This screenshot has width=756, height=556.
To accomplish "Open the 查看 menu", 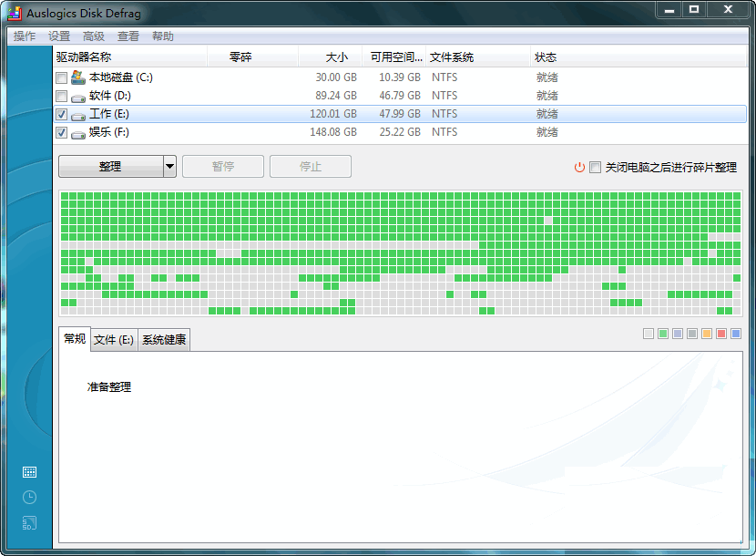I will pyautogui.click(x=128, y=36).
